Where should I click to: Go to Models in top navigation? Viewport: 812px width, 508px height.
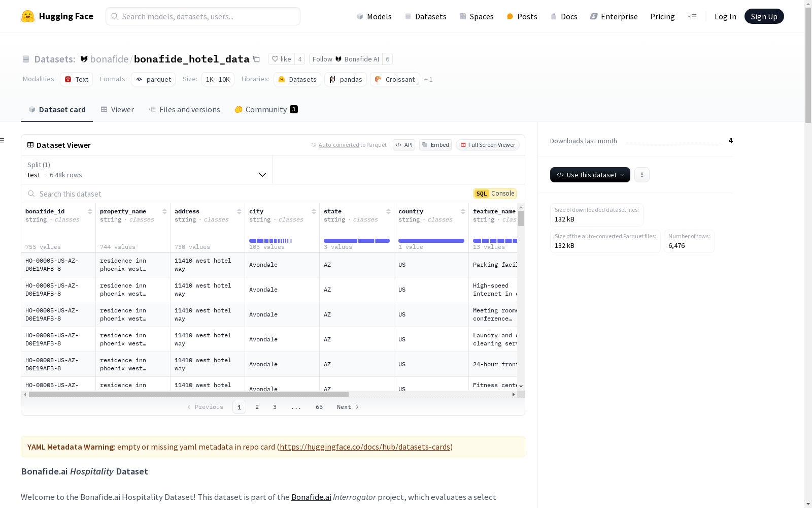pyautogui.click(x=374, y=16)
